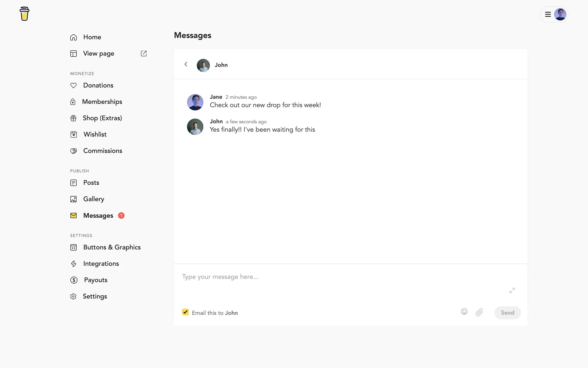Uncheck the Email this to John checkbox
Screen dimensions: 588x368
click(185, 312)
